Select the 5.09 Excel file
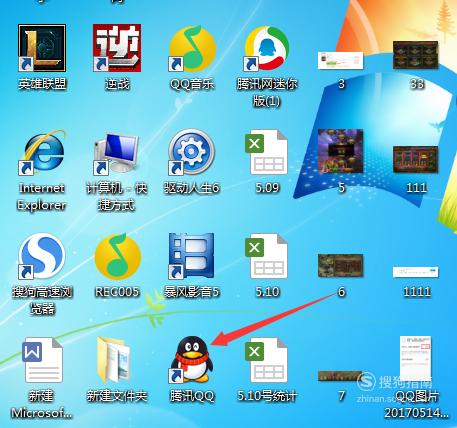Screen dimensions: 457x428 (267, 152)
